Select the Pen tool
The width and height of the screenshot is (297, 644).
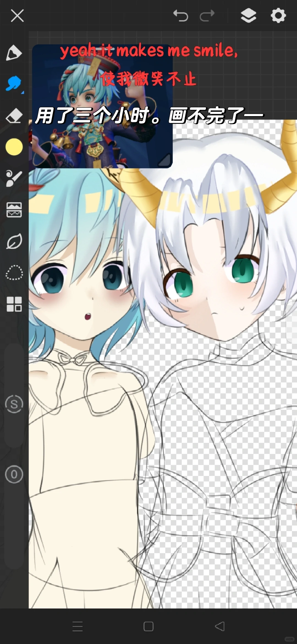[14, 53]
